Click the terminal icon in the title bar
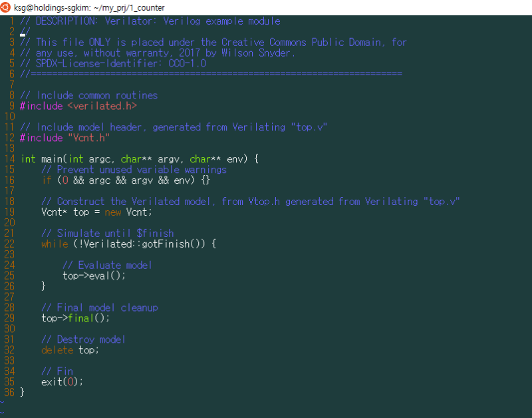The width and height of the screenshot is (532, 418). click(7, 7)
